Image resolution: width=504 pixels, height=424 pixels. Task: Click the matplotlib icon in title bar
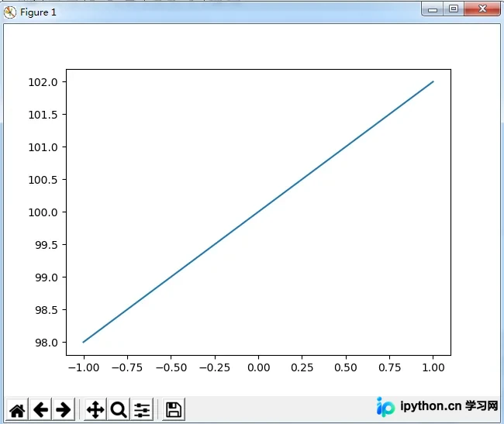[x=10, y=12]
